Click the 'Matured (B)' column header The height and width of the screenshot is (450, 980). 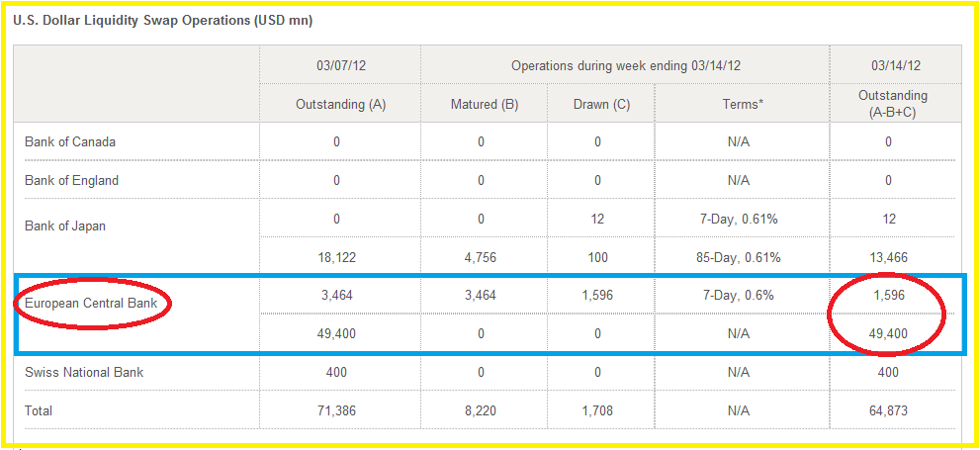point(485,105)
